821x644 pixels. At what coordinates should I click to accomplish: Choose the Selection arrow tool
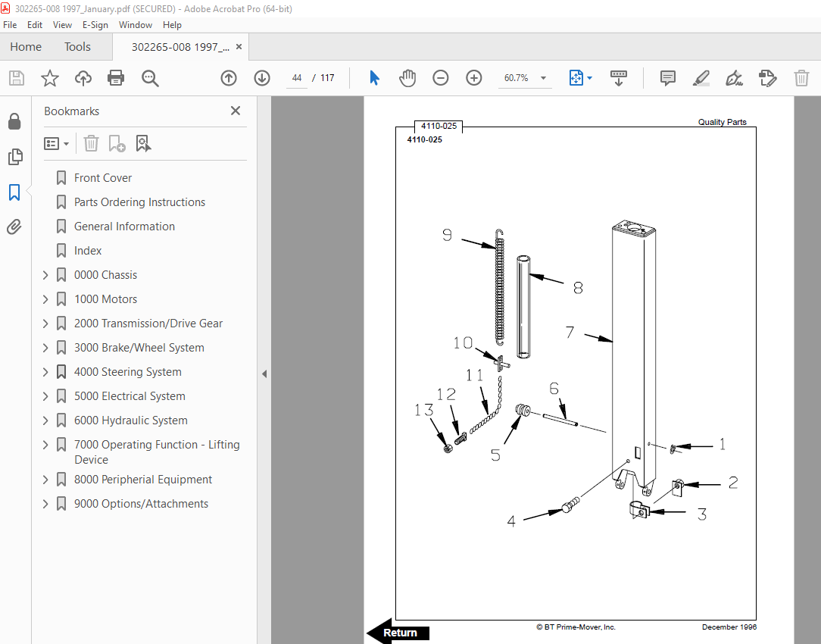pos(374,78)
